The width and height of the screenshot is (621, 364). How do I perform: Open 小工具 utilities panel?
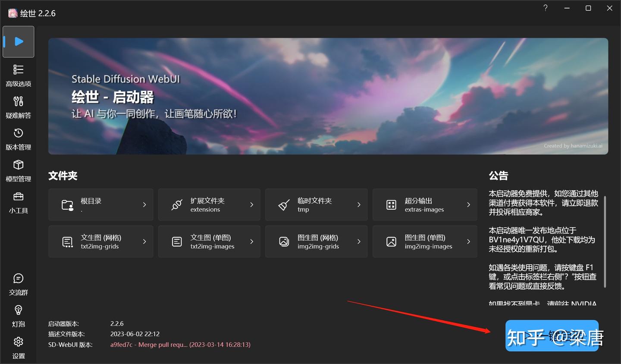(x=18, y=202)
